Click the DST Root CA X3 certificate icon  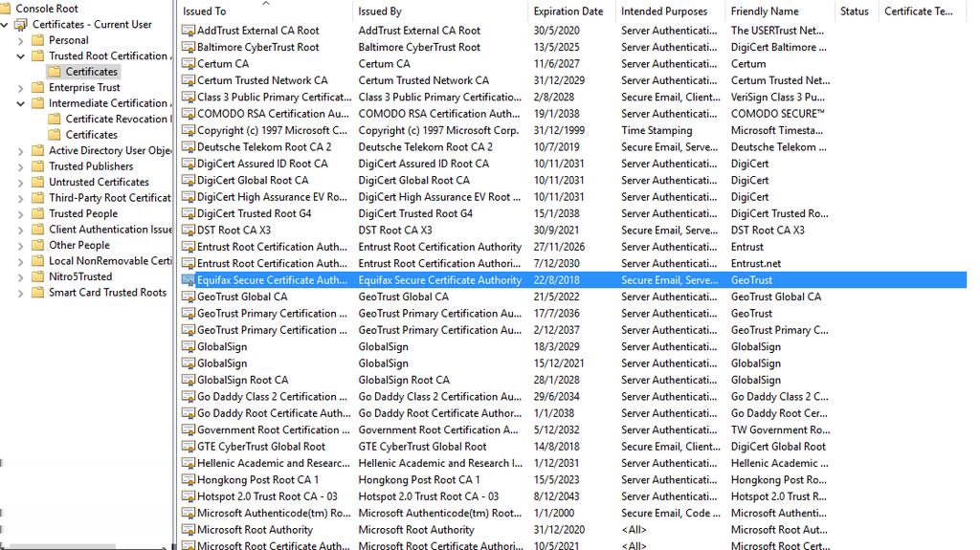click(x=189, y=230)
